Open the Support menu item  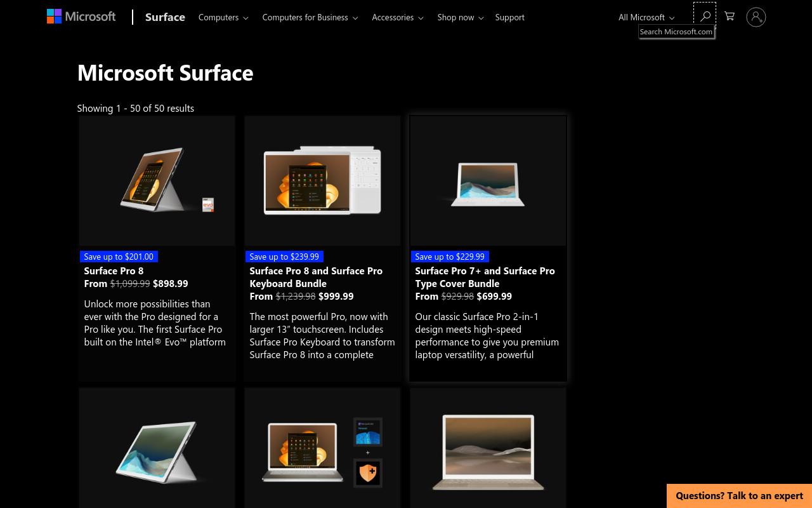click(510, 17)
